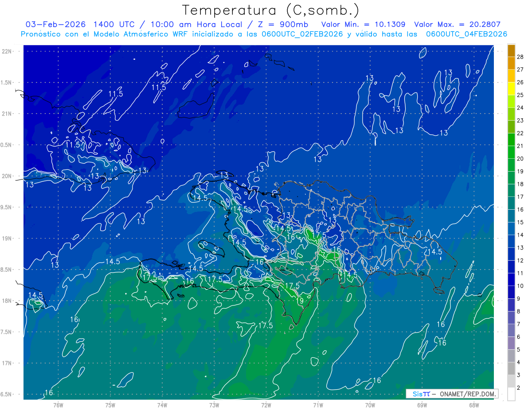Screen dimensions: 532x411
Task: Click the '20N' latitude axis label
Action: point(7,176)
